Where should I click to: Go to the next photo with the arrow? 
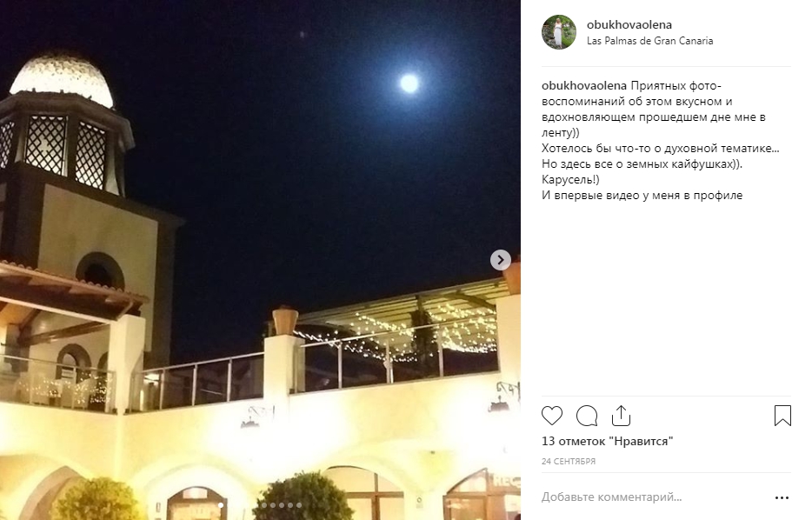pos(500,259)
